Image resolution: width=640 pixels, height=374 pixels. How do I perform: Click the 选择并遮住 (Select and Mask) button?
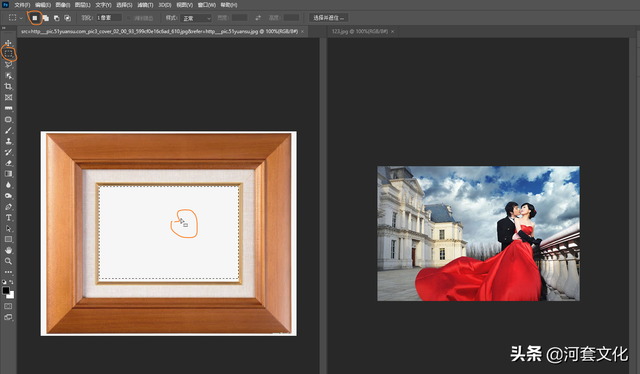329,18
